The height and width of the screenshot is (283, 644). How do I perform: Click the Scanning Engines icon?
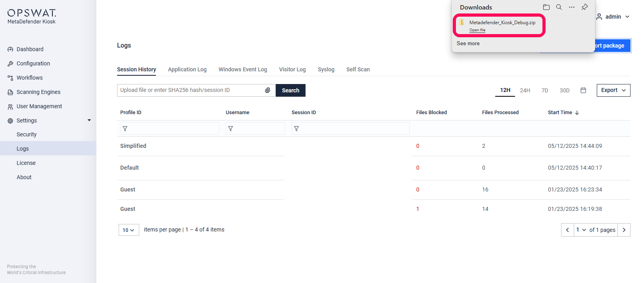tap(10, 92)
